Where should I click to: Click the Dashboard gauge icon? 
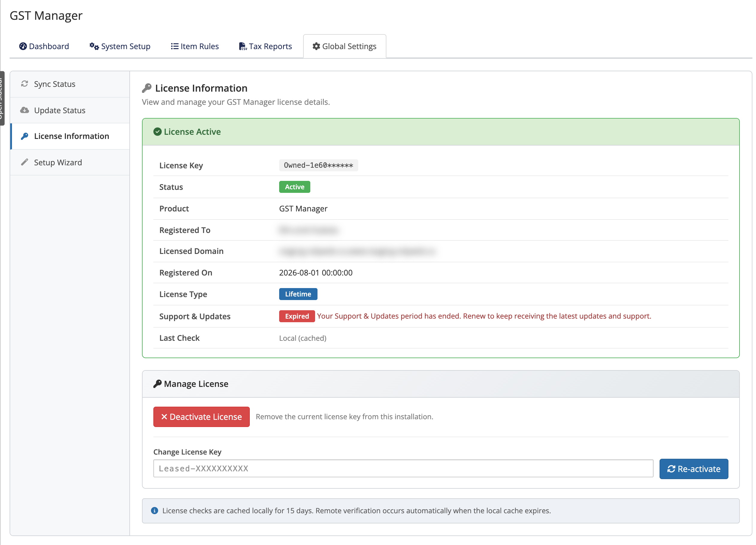23,46
